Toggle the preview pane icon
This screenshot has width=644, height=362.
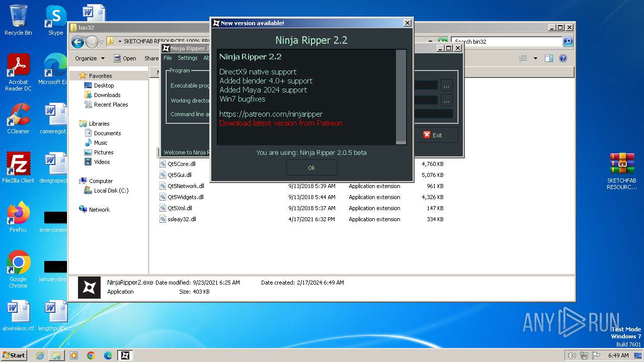point(549,58)
